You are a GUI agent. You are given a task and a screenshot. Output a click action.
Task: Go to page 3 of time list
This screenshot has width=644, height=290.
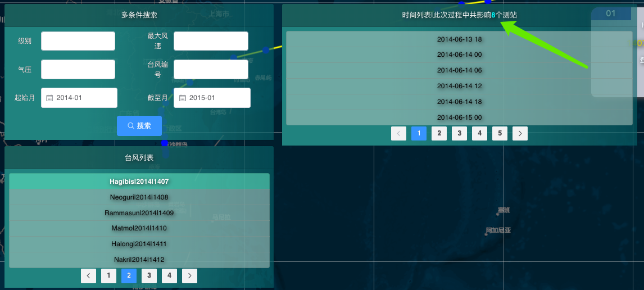(459, 133)
